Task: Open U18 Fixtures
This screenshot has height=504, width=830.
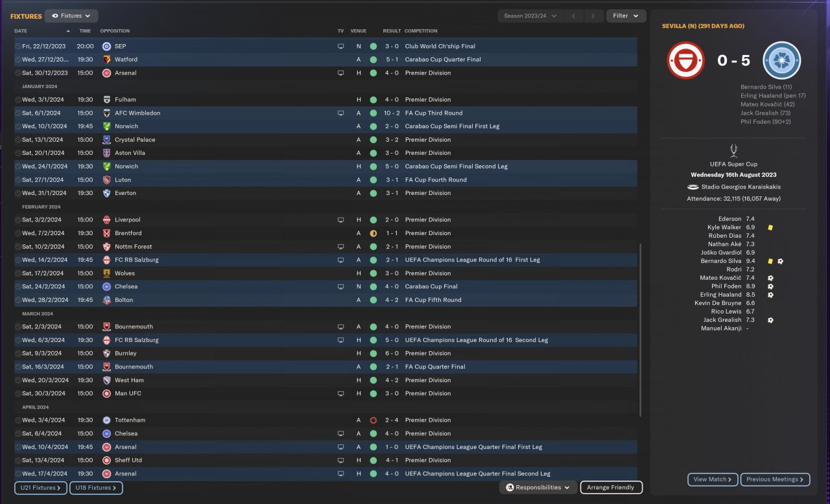Action: tap(96, 488)
